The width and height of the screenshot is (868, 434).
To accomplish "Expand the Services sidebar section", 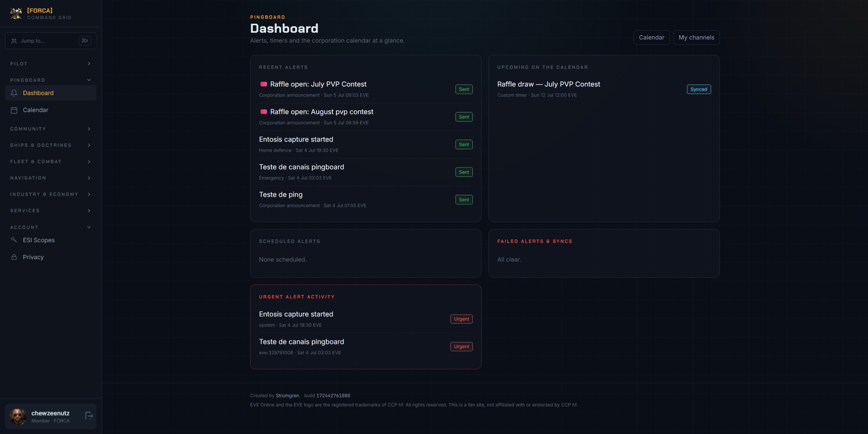I will pyautogui.click(x=51, y=210).
